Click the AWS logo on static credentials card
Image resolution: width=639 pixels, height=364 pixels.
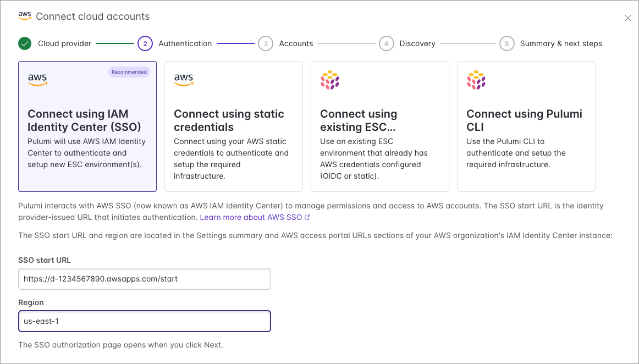[184, 80]
